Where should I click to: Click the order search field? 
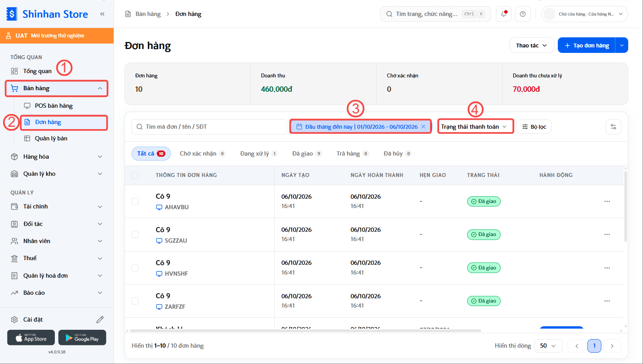[209, 127]
